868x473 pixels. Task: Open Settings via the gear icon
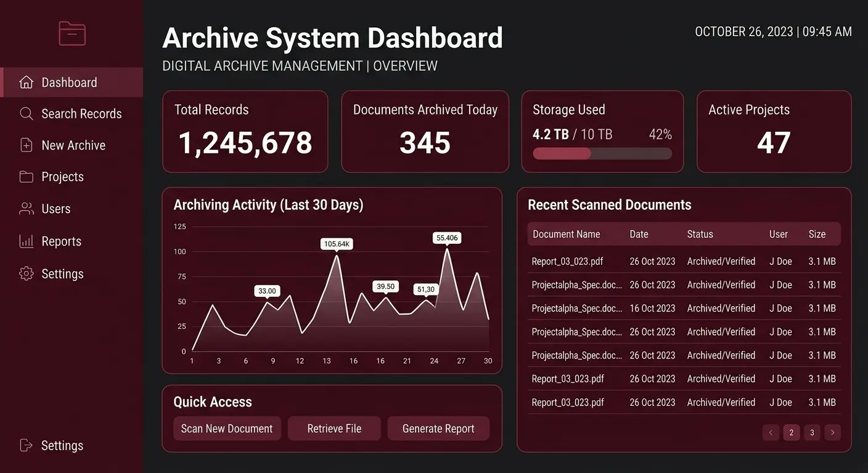27,273
